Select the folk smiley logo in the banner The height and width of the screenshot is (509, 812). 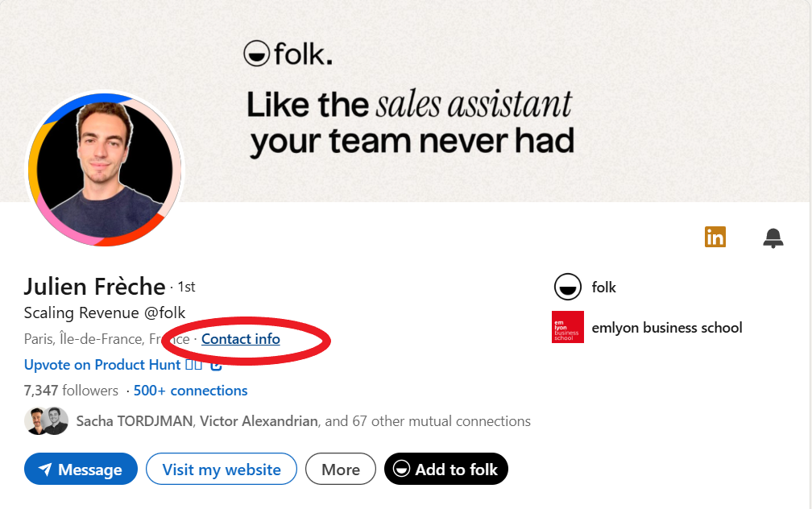point(255,55)
